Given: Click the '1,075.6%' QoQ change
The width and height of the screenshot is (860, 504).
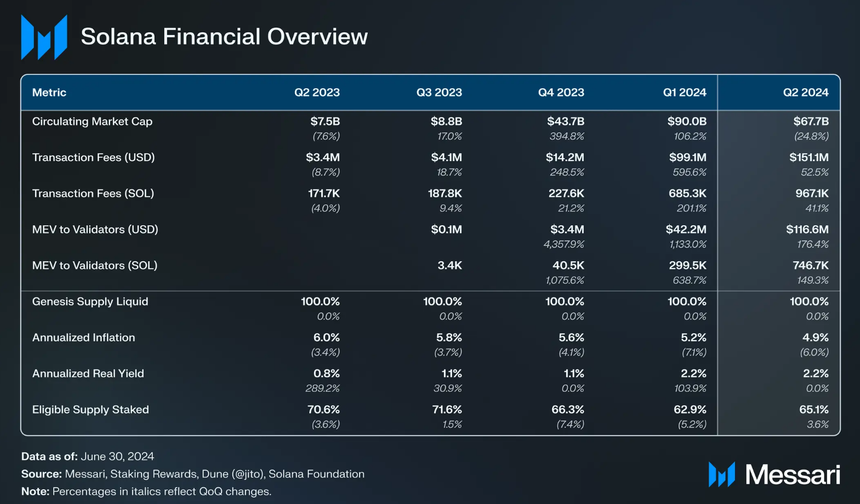Looking at the screenshot, I should [565, 280].
